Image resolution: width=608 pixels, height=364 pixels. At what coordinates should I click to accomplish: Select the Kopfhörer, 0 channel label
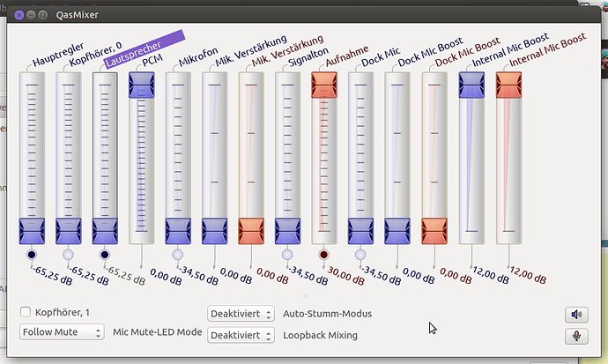pos(95,55)
